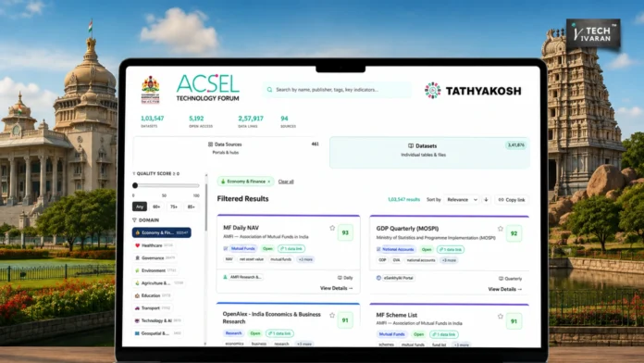
Task: Open View Details for GDP Quarterly (MOSPI)
Action: coord(505,289)
